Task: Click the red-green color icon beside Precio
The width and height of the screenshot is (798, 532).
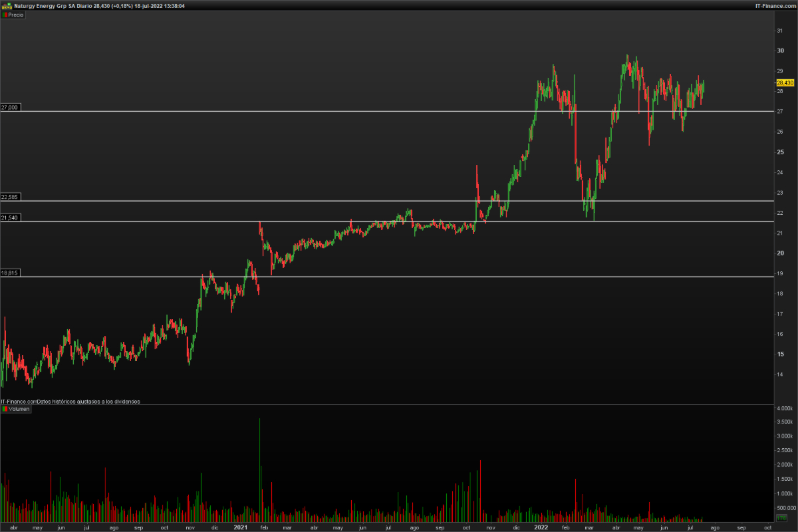Action: click(x=5, y=15)
